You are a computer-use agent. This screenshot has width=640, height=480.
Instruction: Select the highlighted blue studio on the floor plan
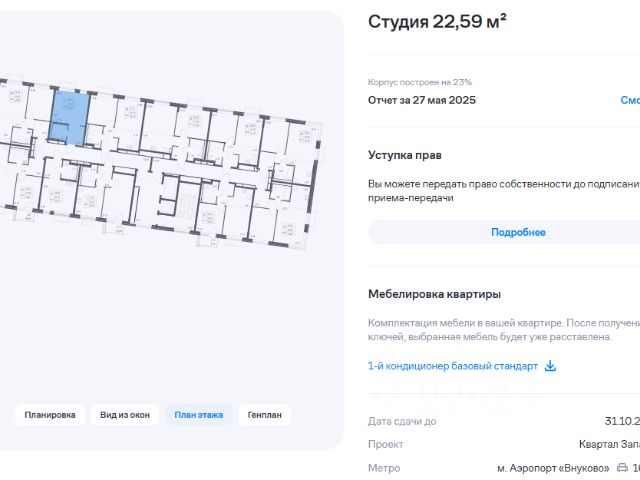[69, 118]
